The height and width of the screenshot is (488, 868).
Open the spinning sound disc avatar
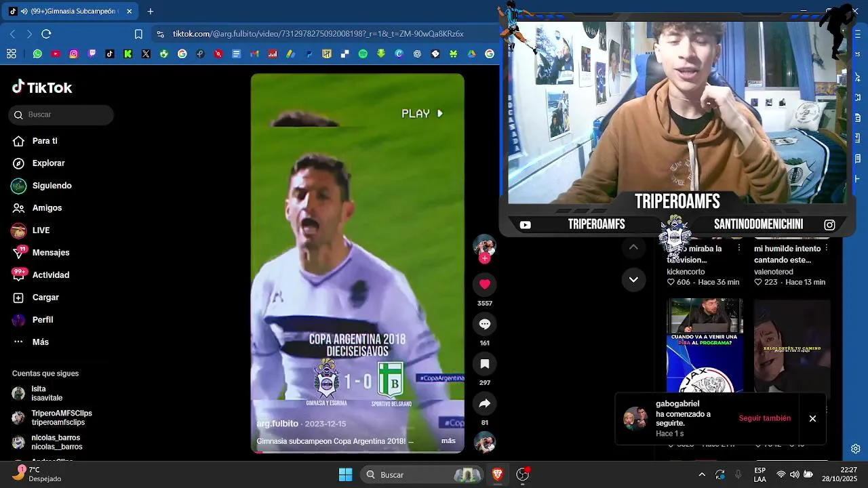tap(484, 443)
